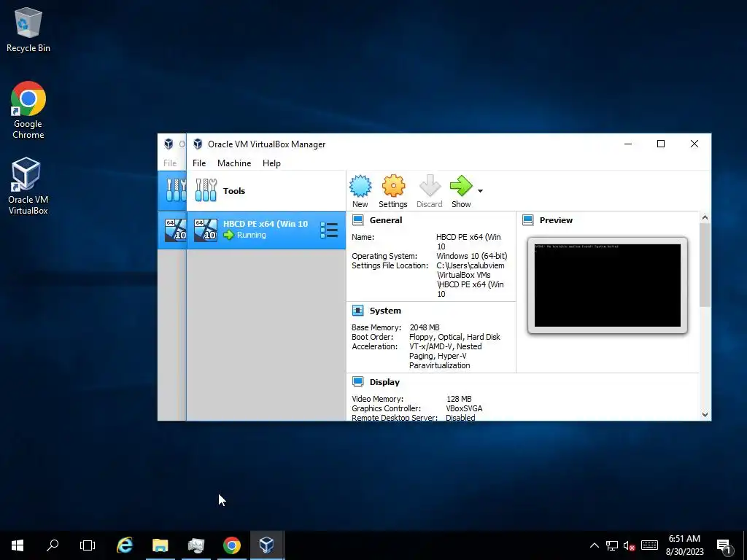Image resolution: width=747 pixels, height=560 pixels.
Task: Open the Windows Start menu
Action: [x=18, y=545]
